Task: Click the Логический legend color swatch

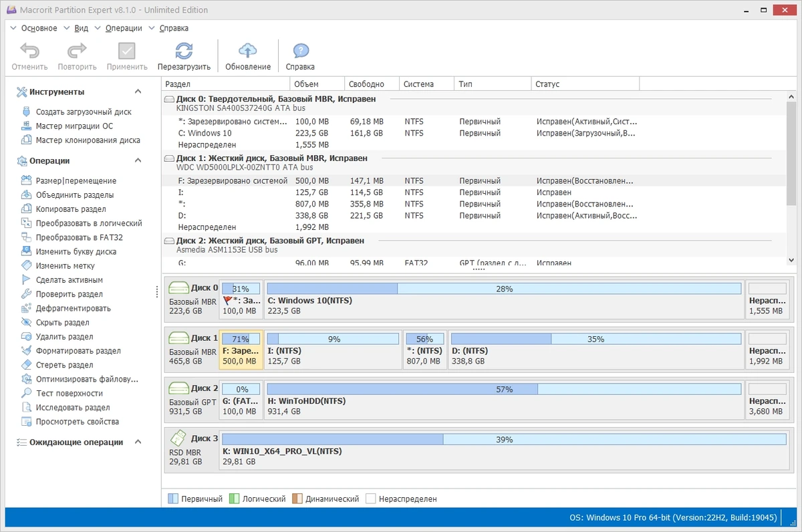Action: (x=234, y=499)
